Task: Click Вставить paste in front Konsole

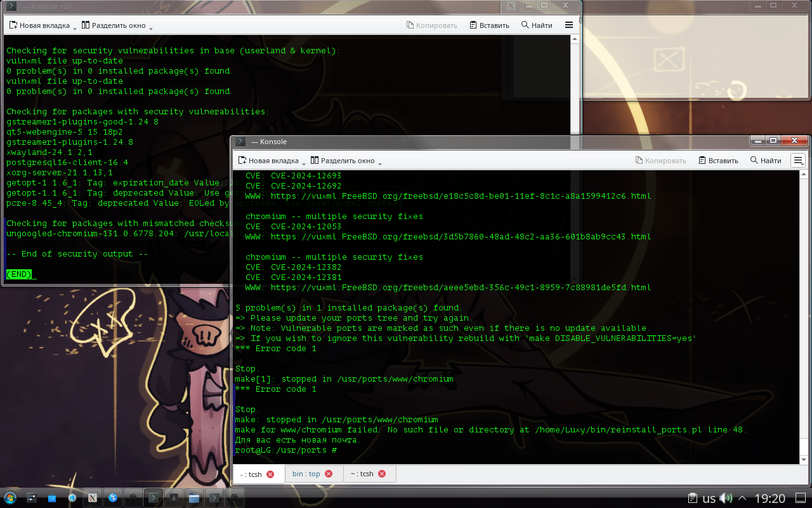Action: (x=718, y=160)
